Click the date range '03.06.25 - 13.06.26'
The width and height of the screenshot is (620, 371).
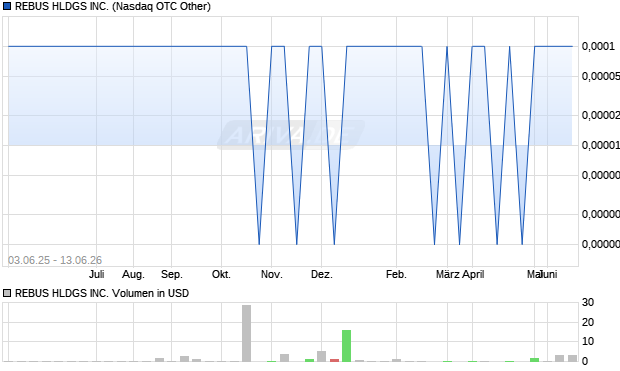(x=55, y=260)
